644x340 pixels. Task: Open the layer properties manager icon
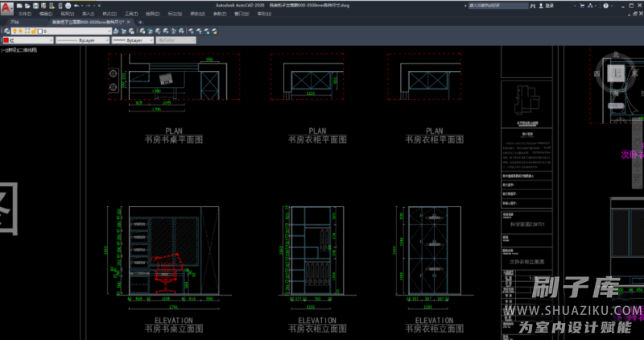click(x=5, y=31)
